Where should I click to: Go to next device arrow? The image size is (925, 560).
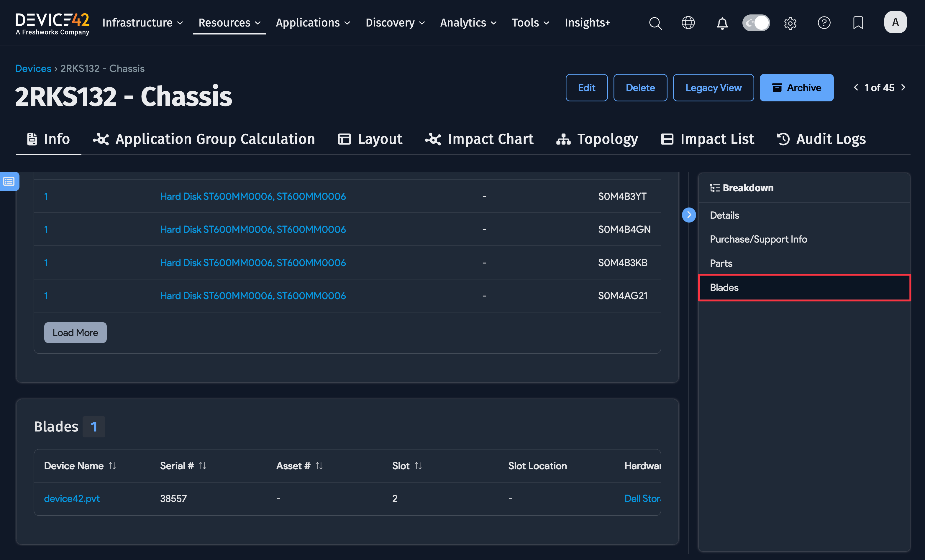click(x=903, y=88)
